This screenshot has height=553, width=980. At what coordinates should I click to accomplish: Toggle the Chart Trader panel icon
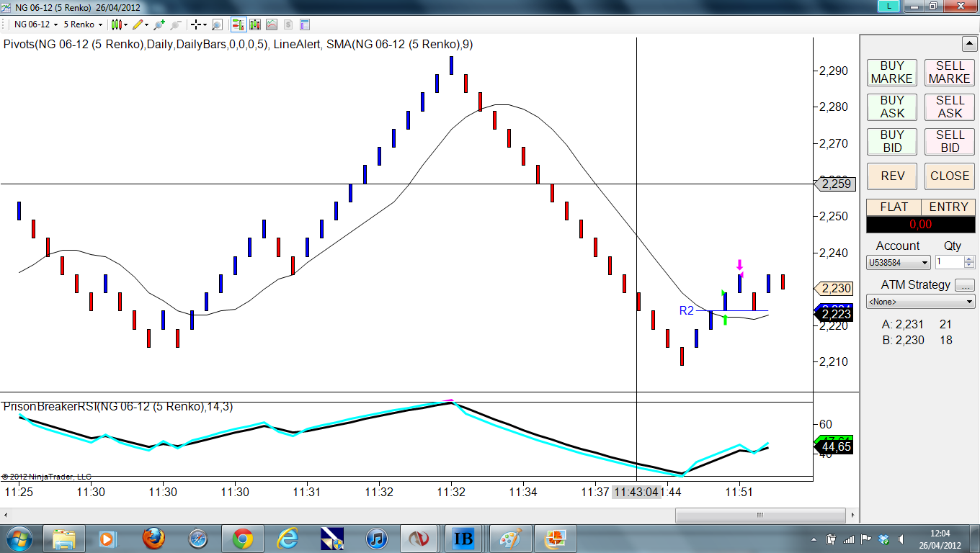click(x=237, y=24)
